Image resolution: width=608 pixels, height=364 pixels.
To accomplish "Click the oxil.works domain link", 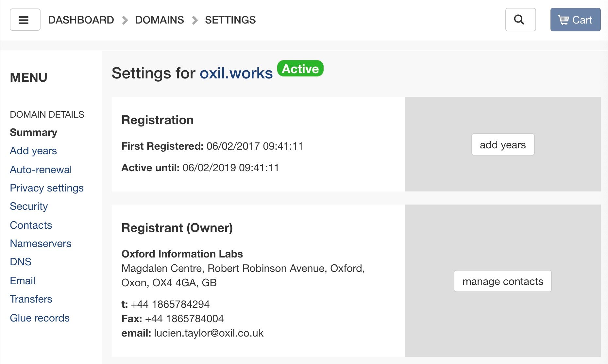I will point(236,73).
